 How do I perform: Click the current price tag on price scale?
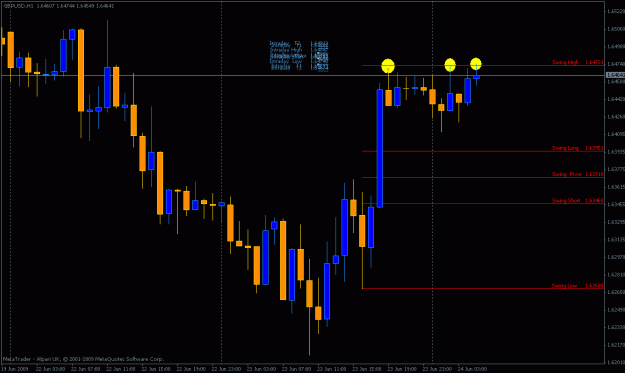pyautogui.click(x=615, y=75)
